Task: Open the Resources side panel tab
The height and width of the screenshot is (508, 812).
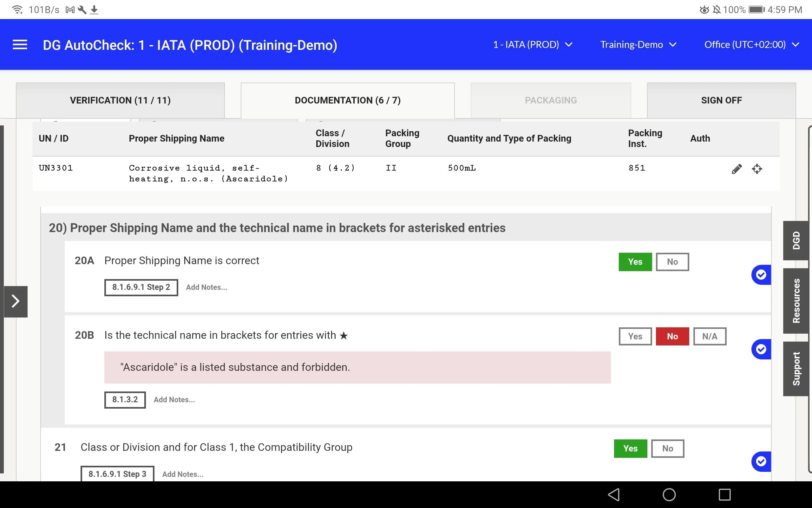Action: point(796,301)
